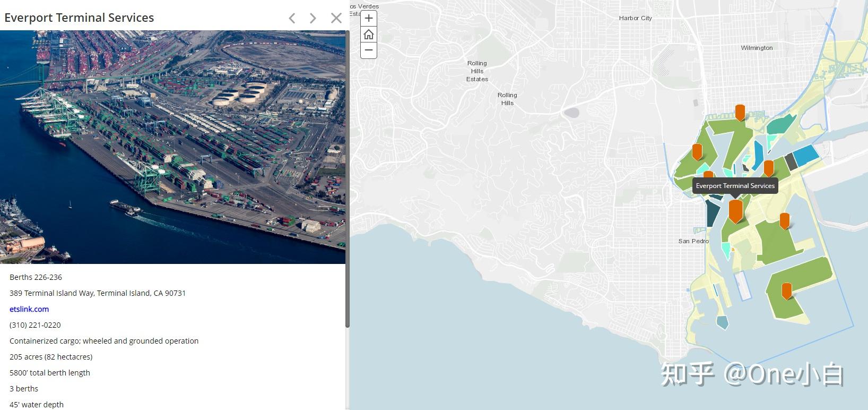Click the phone number (310) 221-0220

click(35, 325)
